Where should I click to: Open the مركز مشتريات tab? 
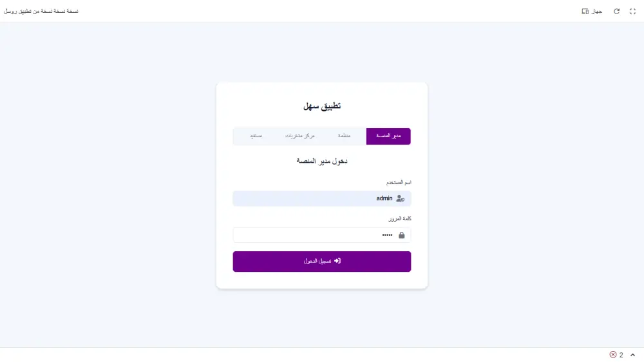(x=300, y=136)
